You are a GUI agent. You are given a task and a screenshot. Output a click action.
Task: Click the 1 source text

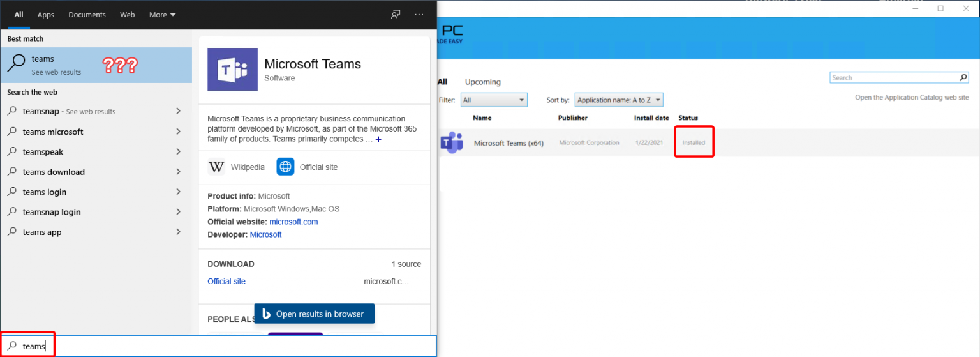(x=406, y=264)
